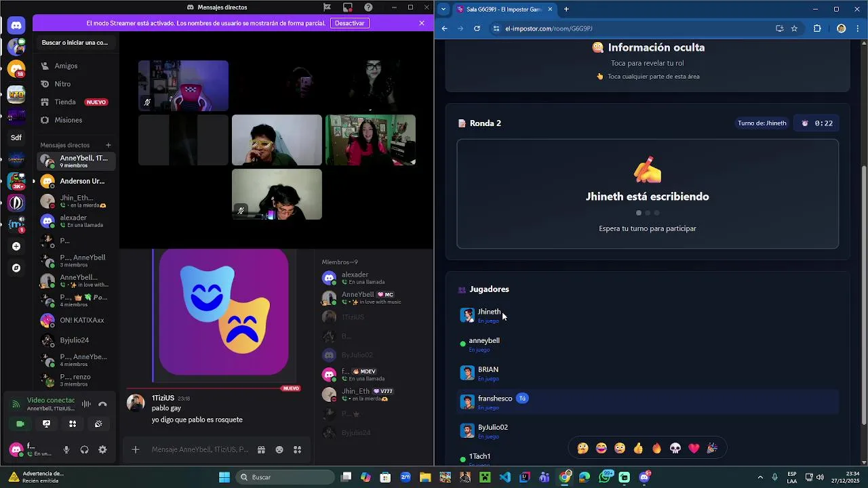Open Chrome three-dot menu
The height and width of the screenshot is (488, 868).
tap(859, 28)
